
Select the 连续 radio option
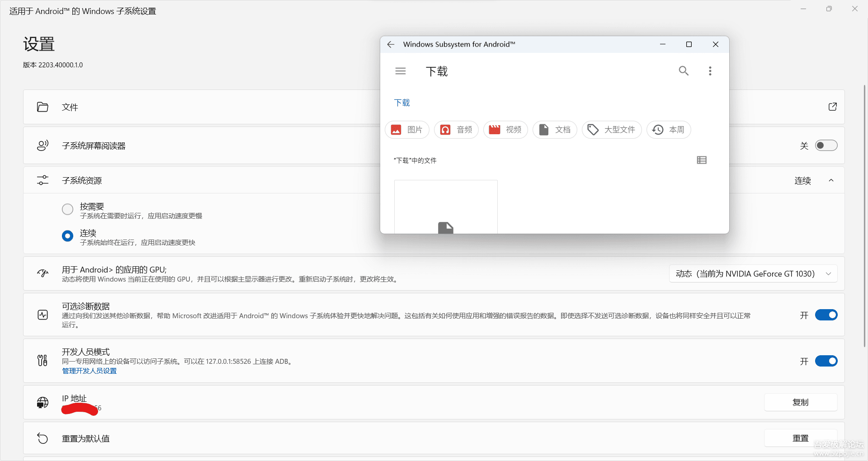(67, 236)
